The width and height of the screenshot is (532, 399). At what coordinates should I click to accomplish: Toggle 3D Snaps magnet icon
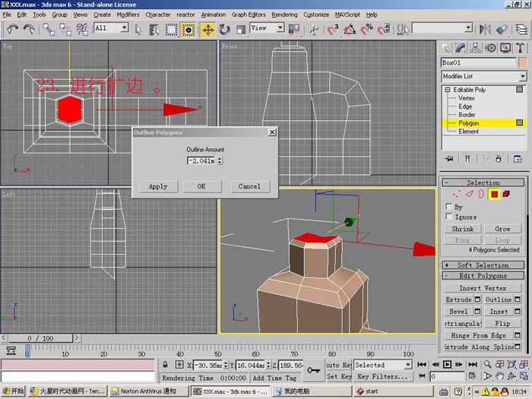[x=333, y=30]
